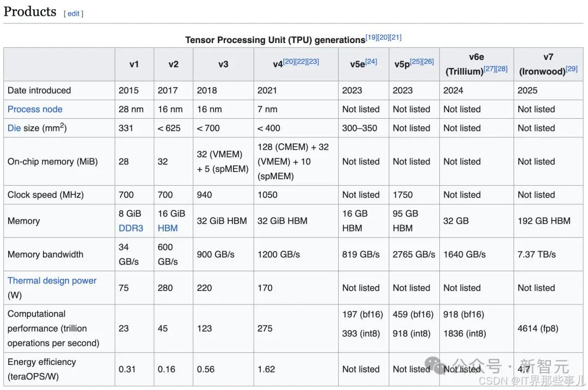Select the "275" performance cell for v4
The image size is (588, 390).
(x=296, y=328)
